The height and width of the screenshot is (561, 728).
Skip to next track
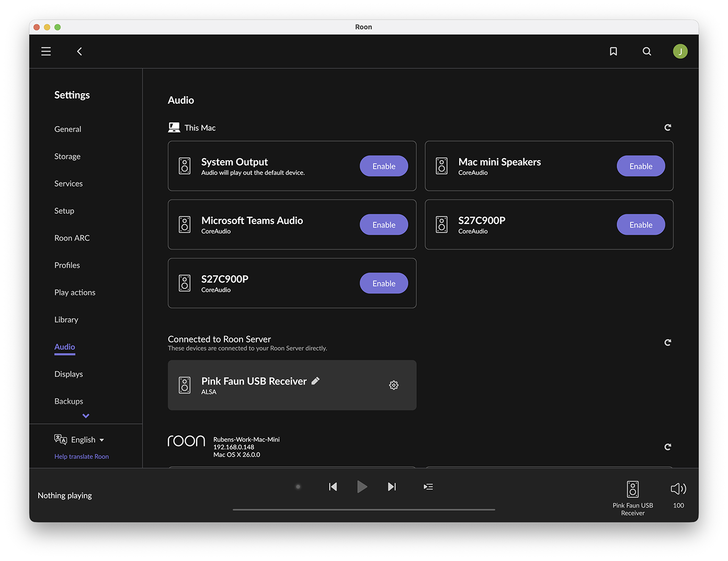(392, 487)
